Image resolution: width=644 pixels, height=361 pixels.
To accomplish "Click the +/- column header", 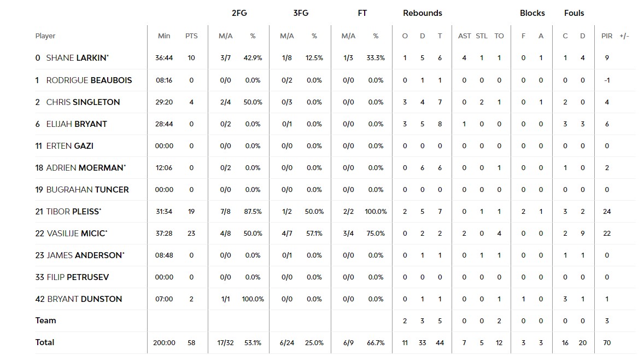I will pos(624,36).
